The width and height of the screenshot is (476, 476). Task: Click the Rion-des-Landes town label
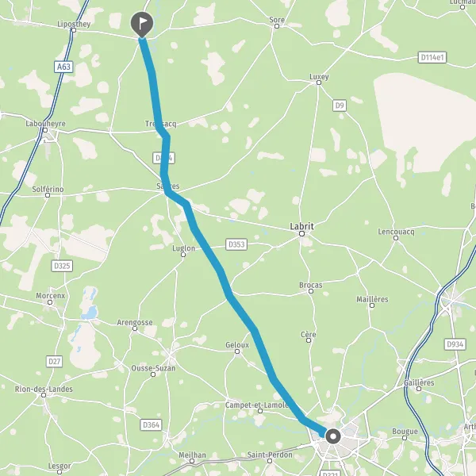pyautogui.click(x=44, y=389)
